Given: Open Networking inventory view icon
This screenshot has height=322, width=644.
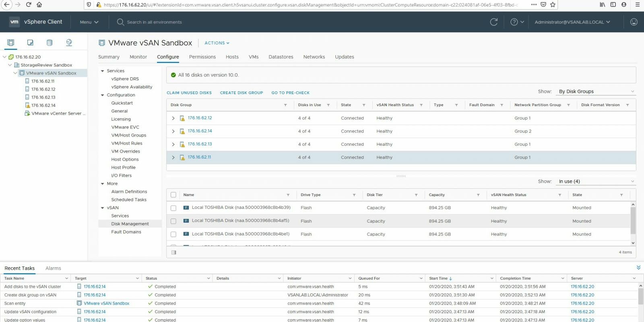Looking at the screenshot, I should [69, 43].
